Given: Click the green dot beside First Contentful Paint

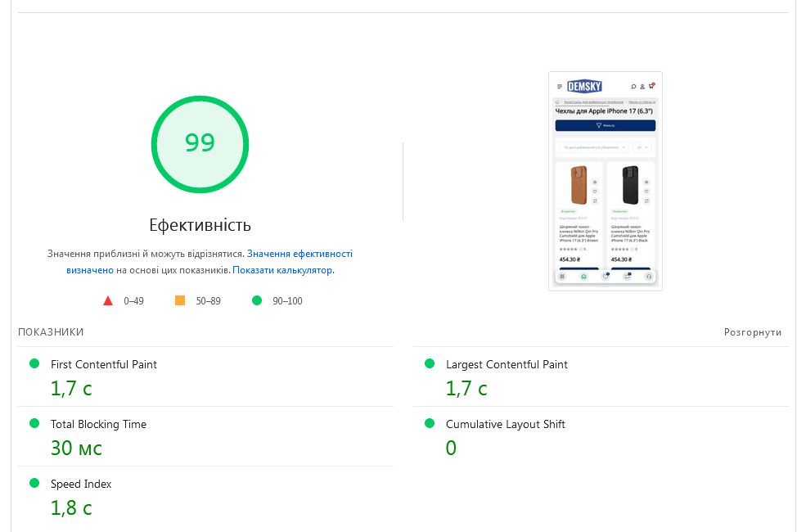Looking at the screenshot, I should click(x=34, y=363).
